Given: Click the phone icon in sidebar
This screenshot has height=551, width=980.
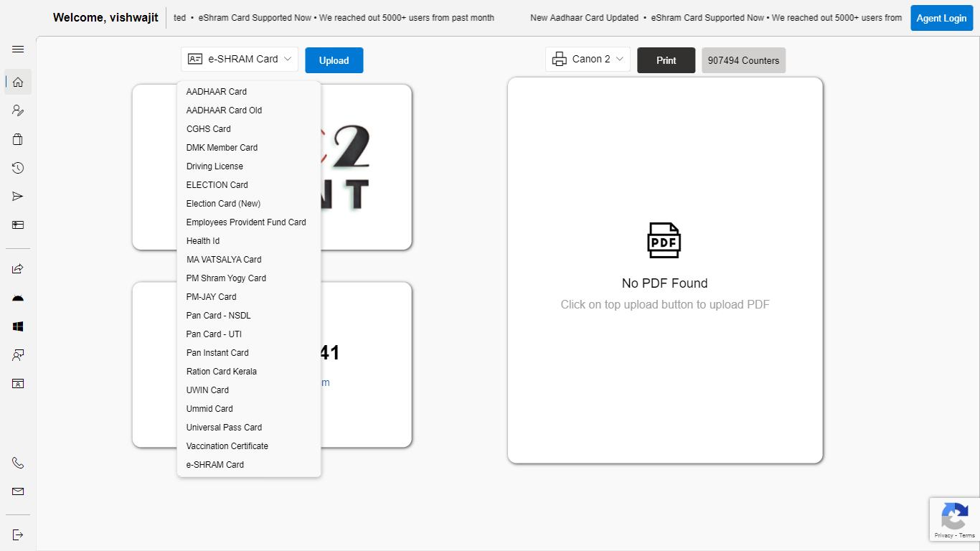Looking at the screenshot, I should 18,463.
